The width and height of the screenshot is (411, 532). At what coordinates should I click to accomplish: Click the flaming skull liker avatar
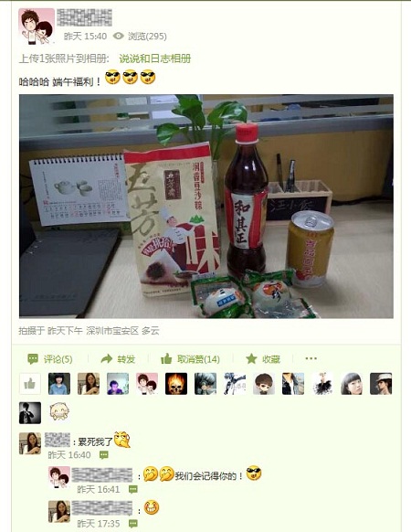(x=176, y=384)
